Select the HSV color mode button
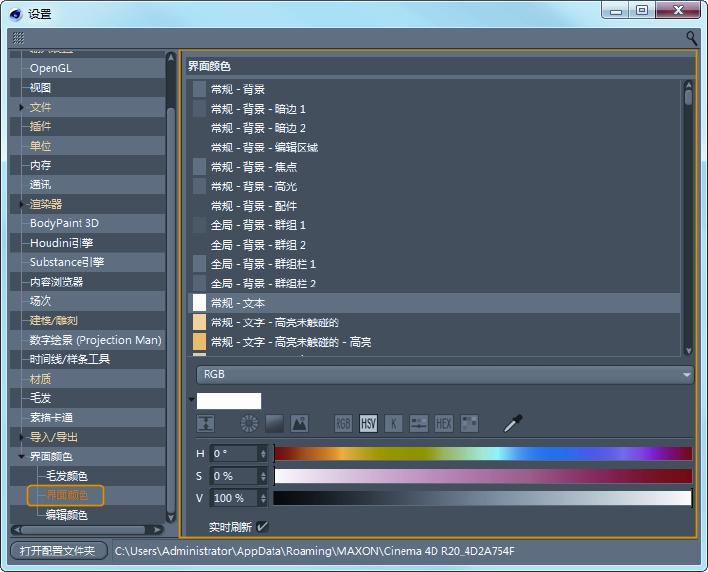 tap(368, 424)
